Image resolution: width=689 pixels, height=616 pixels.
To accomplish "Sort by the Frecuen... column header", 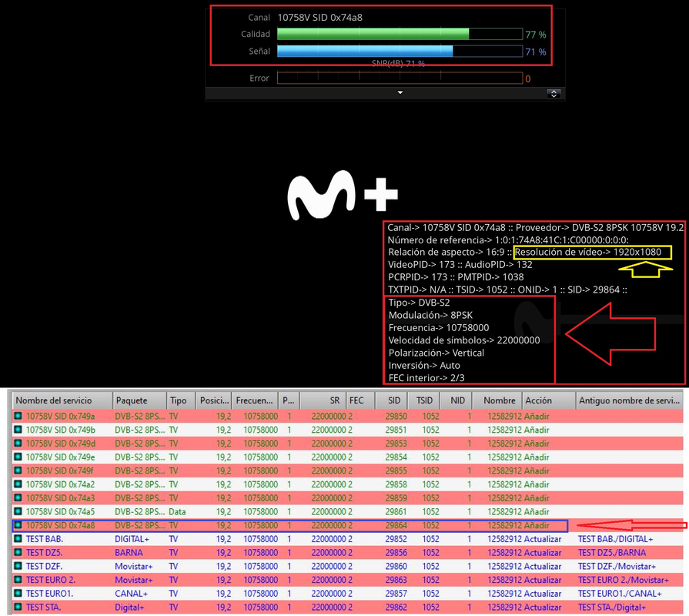I will pyautogui.click(x=256, y=400).
